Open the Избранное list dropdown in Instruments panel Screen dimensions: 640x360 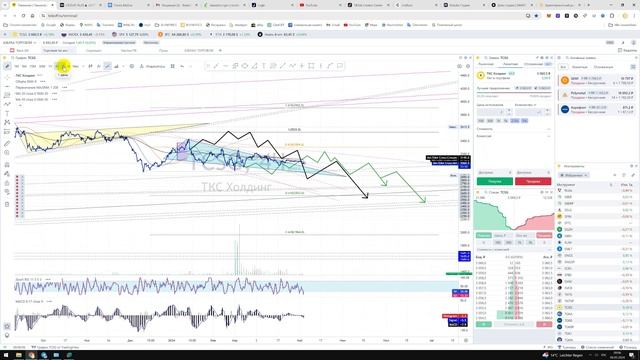tap(574, 175)
